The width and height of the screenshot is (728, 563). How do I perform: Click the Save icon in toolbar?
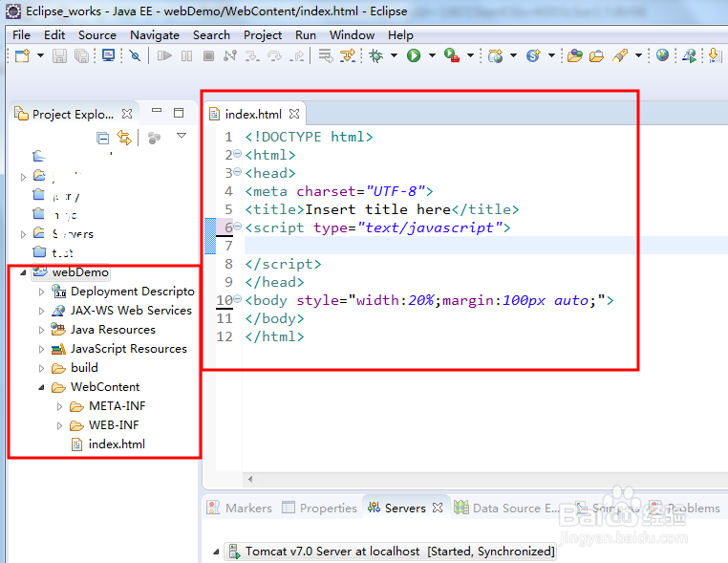(x=59, y=56)
